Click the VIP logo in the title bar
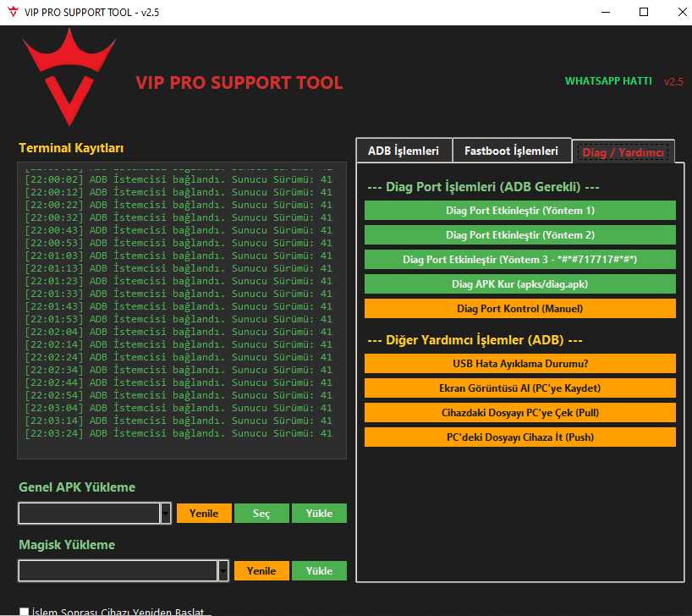 pyautogui.click(x=11, y=12)
